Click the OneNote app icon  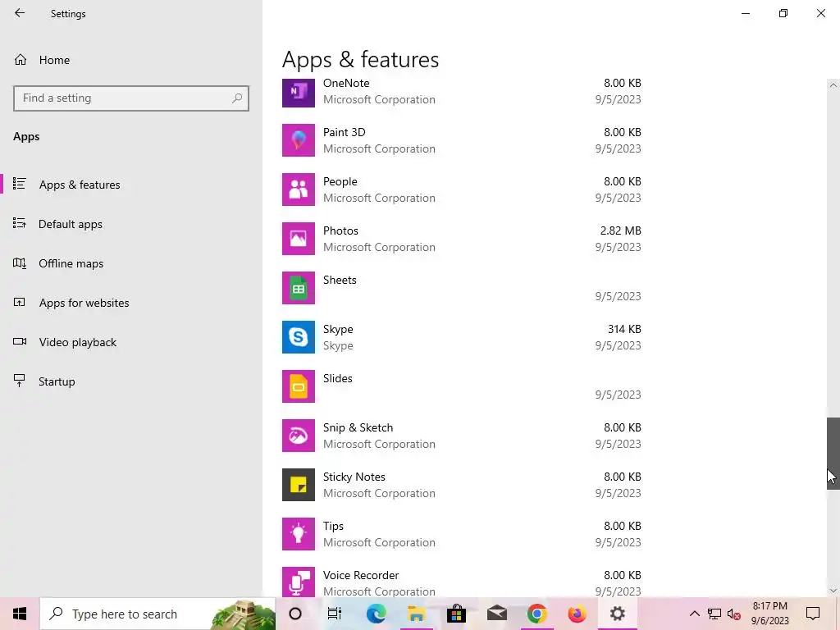pyautogui.click(x=299, y=93)
